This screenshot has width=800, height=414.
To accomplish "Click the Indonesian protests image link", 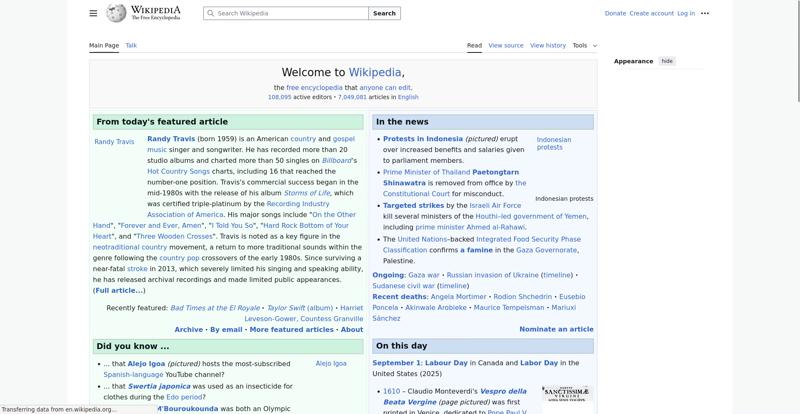I will point(554,143).
